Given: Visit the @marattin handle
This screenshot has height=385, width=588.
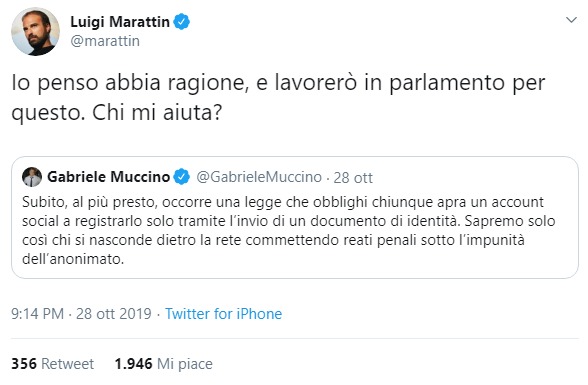Looking at the screenshot, I should tap(105, 41).
